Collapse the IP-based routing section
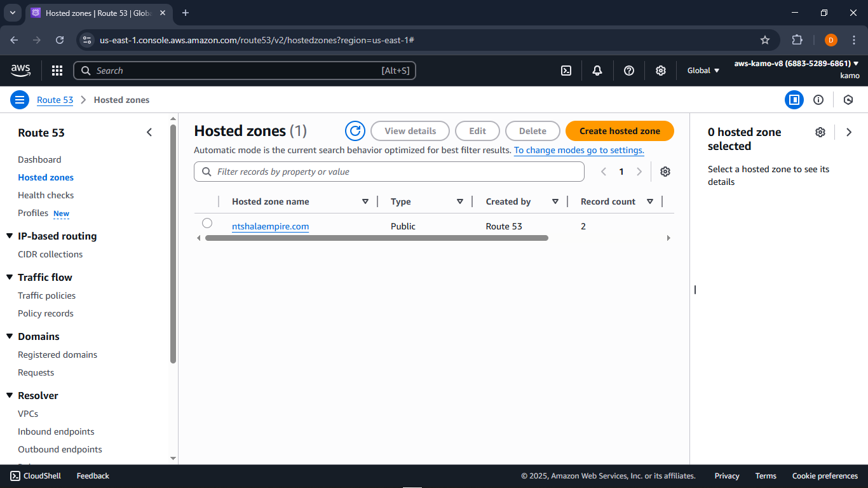The width and height of the screenshot is (868, 488). tap(10, 236)
